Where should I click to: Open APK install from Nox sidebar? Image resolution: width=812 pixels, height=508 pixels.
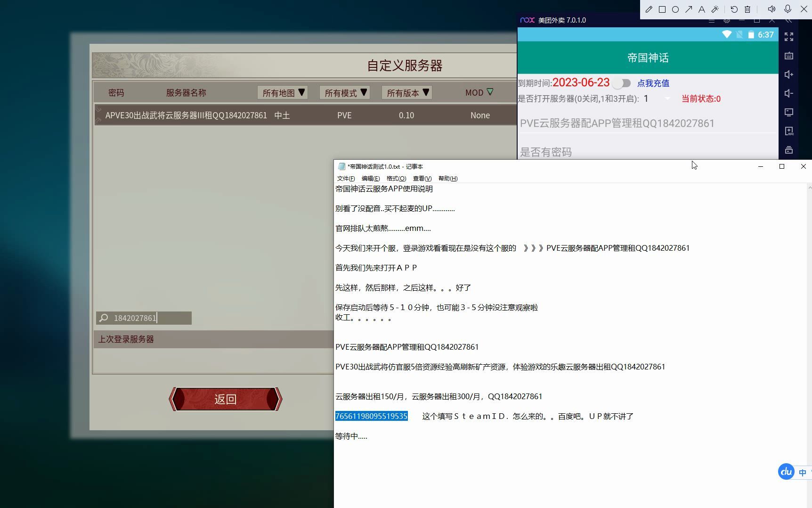[789, 131]
